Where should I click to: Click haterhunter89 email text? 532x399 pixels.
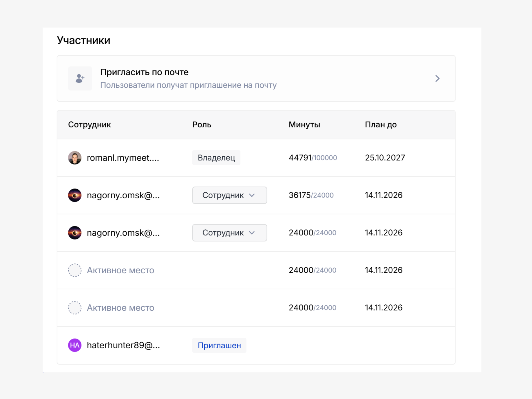point(123,345)
